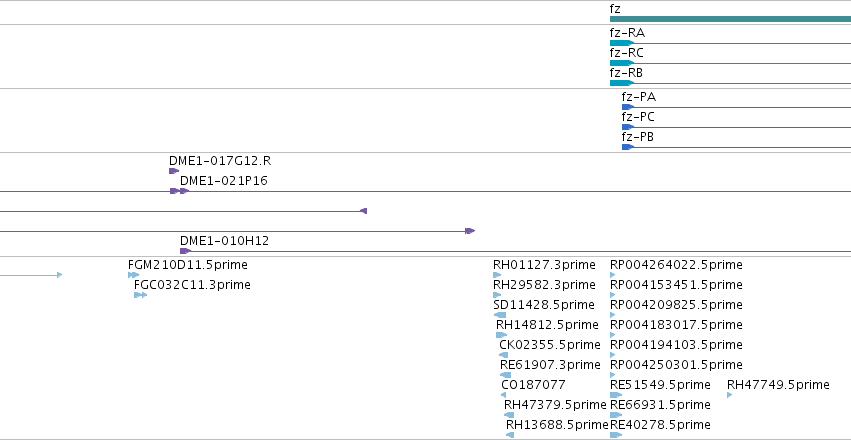This screenshot has width=851, height=440.
Task: Select RH47379.5prime EST label
Action: [555, 405]
